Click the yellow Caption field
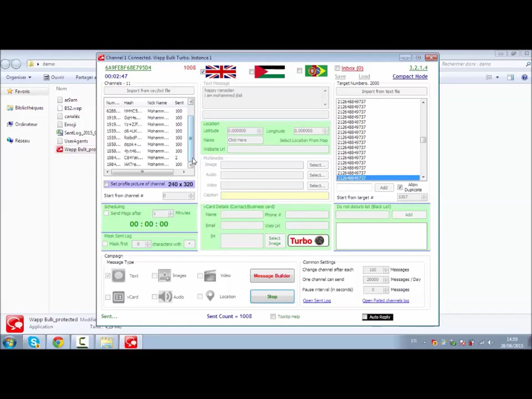Screen dimensions: 532x399 click(275, 195)
